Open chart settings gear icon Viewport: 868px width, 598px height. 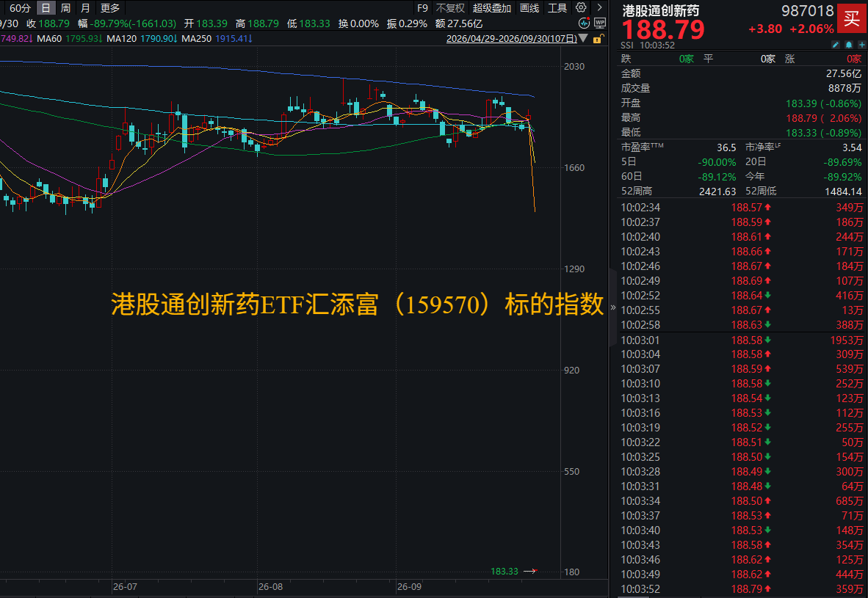click(x=581, y=8)
